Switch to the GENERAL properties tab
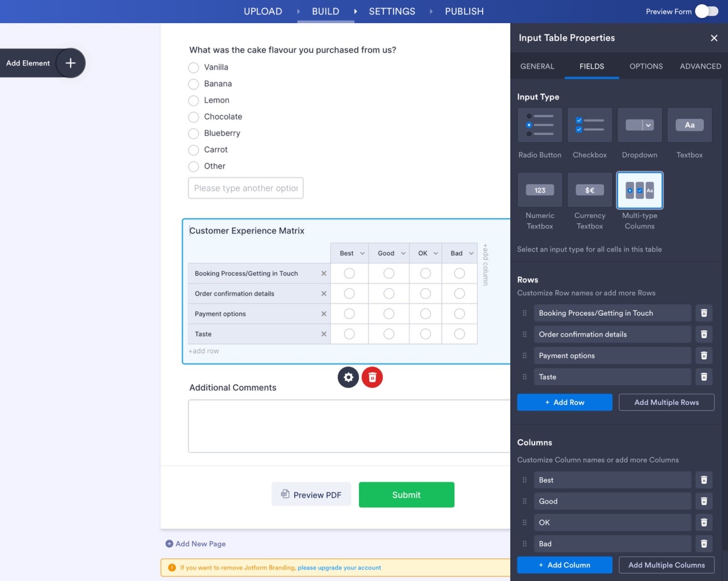This screenshot has width=728, height=581. (x=537, y=66)
